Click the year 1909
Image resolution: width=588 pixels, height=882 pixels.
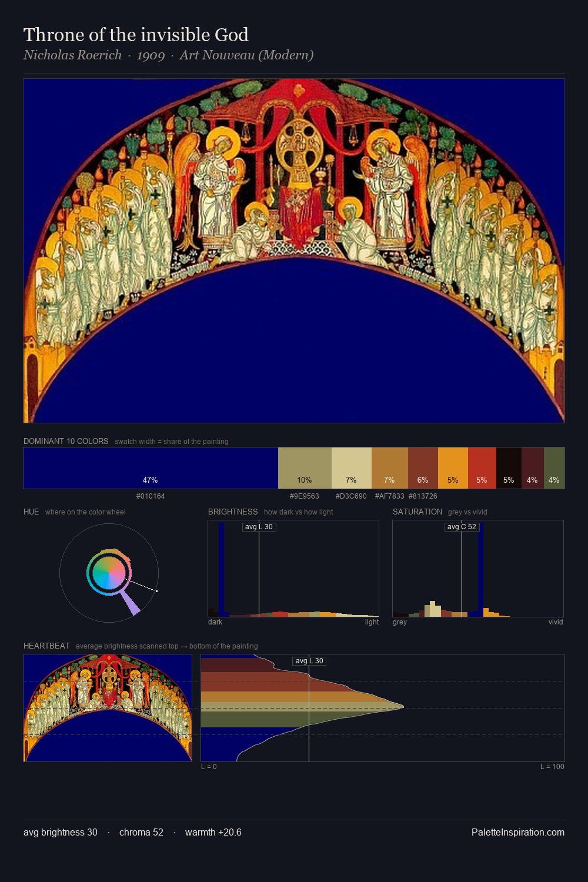151,55
